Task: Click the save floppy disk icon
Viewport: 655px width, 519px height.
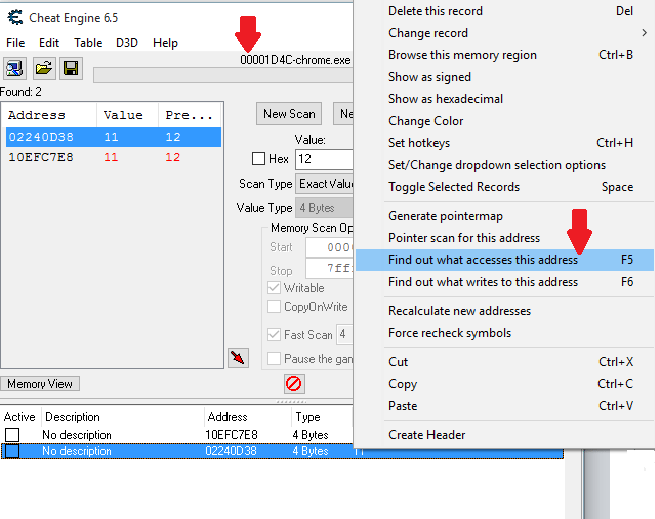Action: pos(71,69)
